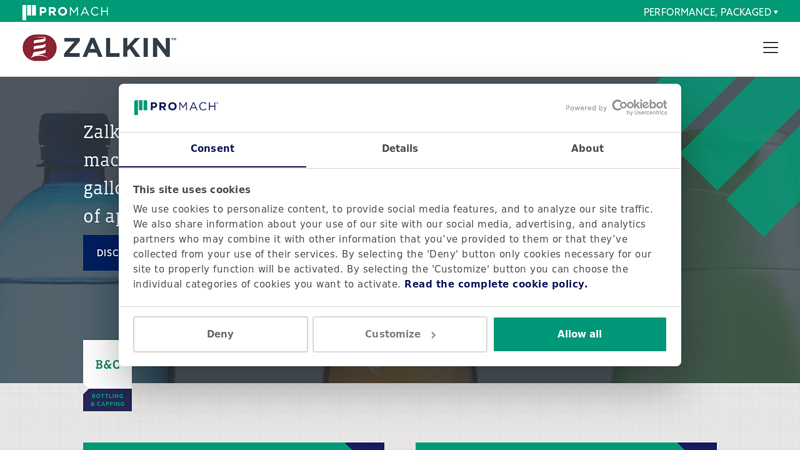Click the 'This site uses cookies' heading
Image resolution: width=800 pixels, height=450 pixels.
click(x=192, y=190)
